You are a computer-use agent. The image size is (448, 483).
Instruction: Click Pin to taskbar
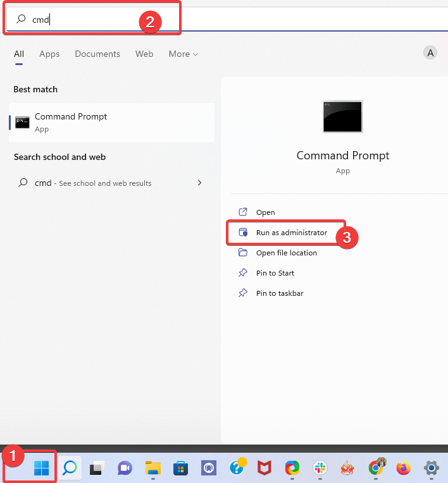(280, 293)
